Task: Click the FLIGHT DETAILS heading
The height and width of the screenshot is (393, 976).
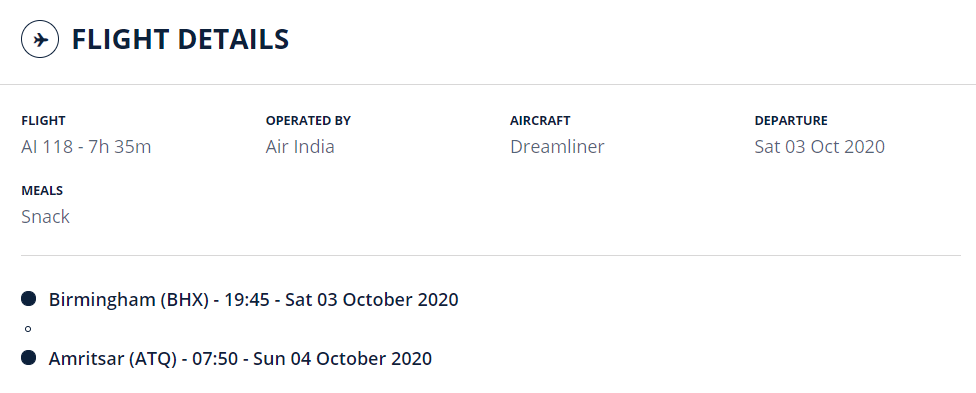Action: 181,39
